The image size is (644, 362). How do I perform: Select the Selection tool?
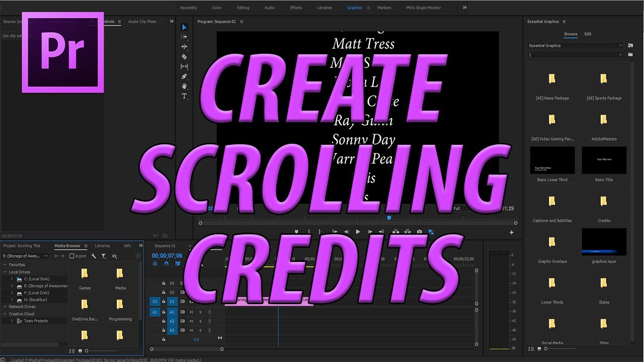(x=185, y=27)
